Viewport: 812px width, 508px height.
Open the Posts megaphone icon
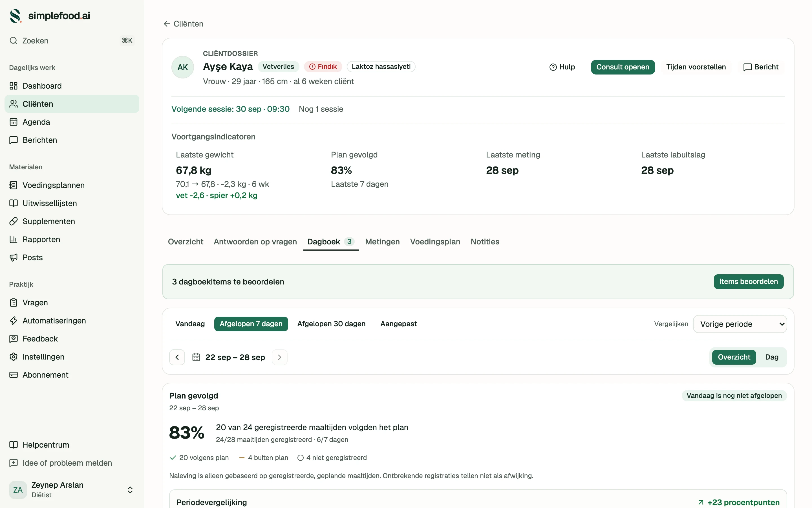click(14, 257)
